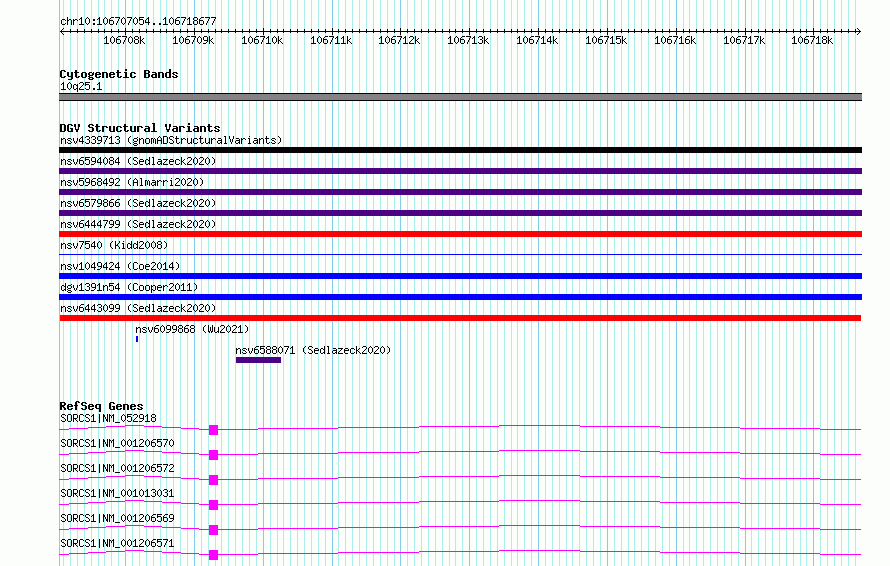
Task: Select the blue bar under dgv1391n54
Action: click(460, 297)
